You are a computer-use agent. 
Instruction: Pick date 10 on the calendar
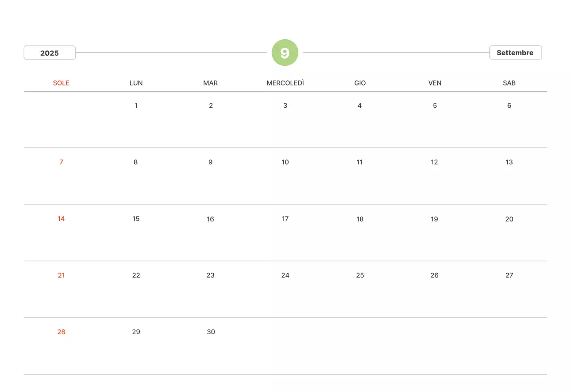click(285, 162)
